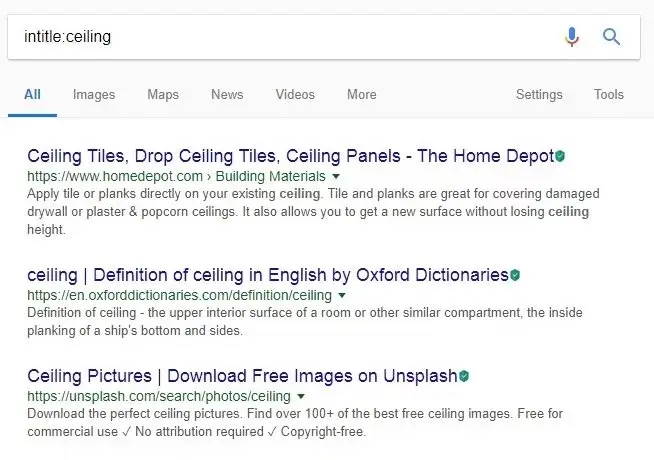Open the More menu

[361, 95]
